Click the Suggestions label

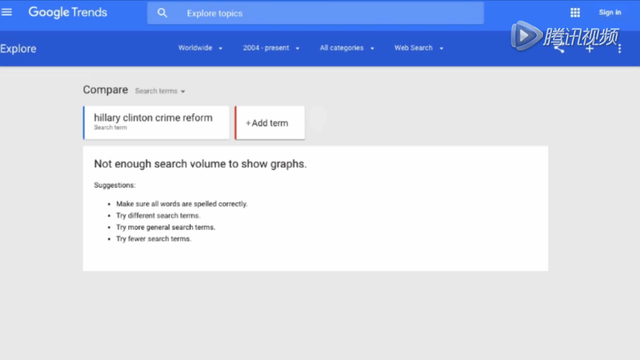115,185
